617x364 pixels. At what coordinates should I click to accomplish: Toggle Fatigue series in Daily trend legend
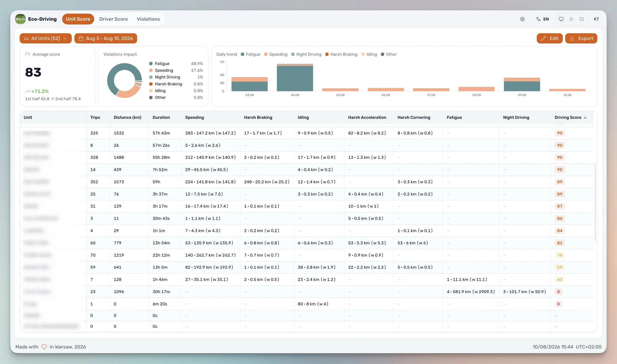[x=251, y=54]
